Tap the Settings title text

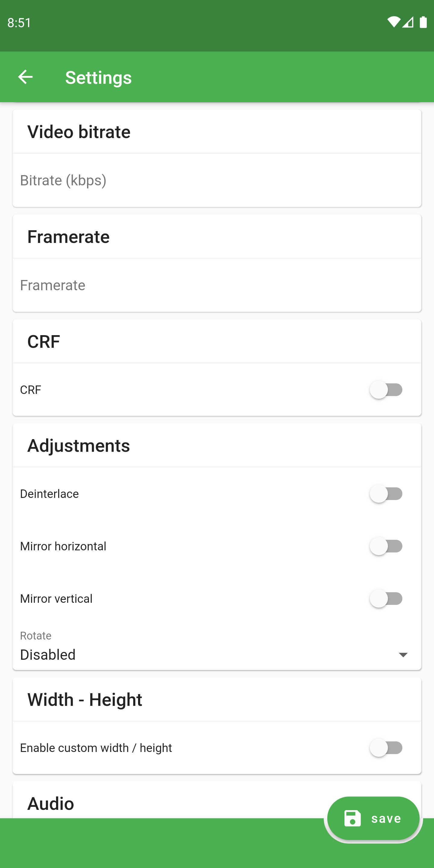pos(98,77)
